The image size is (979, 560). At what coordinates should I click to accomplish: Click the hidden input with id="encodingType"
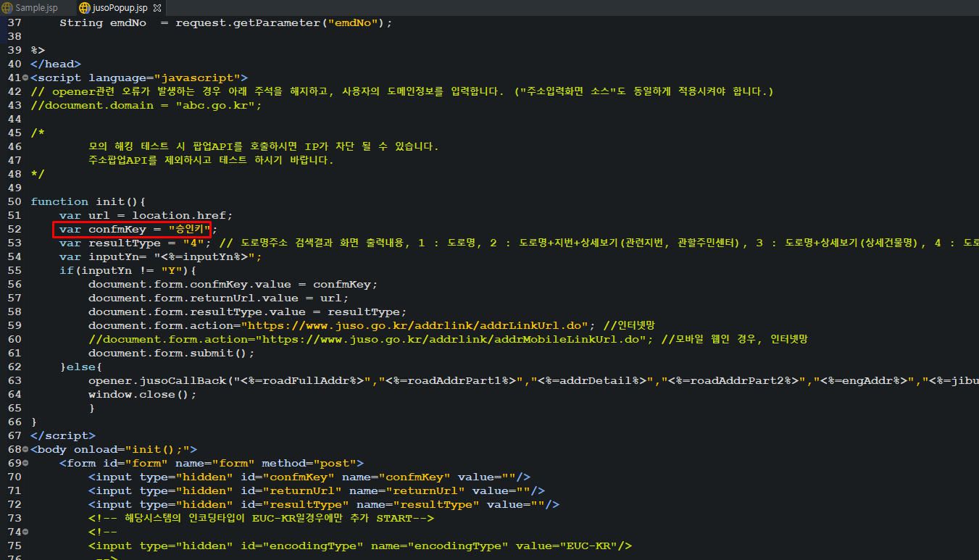click(360, 546)
